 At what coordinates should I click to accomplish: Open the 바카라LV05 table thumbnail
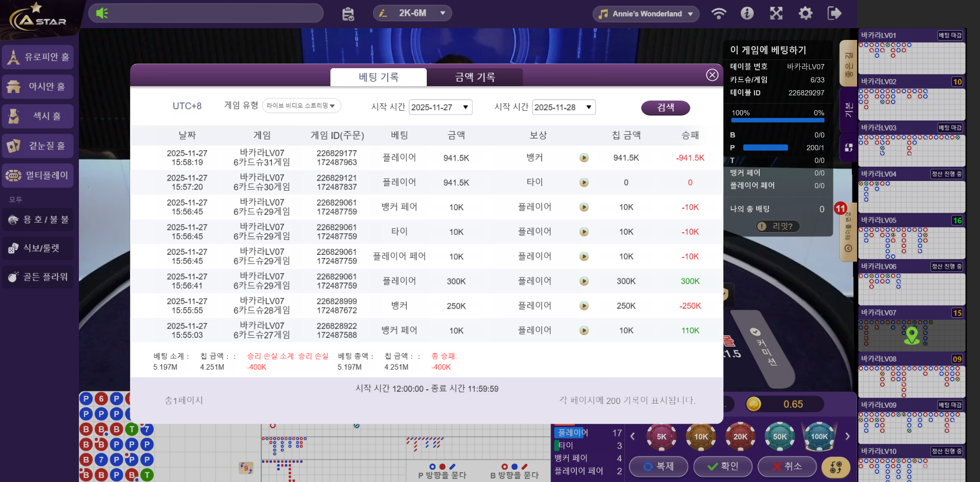click(x=911, y=237)
